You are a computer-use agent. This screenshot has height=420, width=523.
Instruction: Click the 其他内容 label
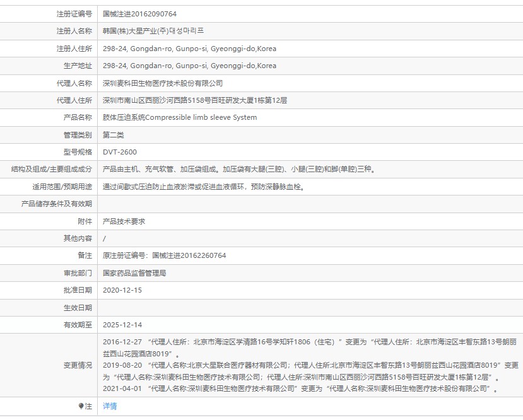point(78,238)
